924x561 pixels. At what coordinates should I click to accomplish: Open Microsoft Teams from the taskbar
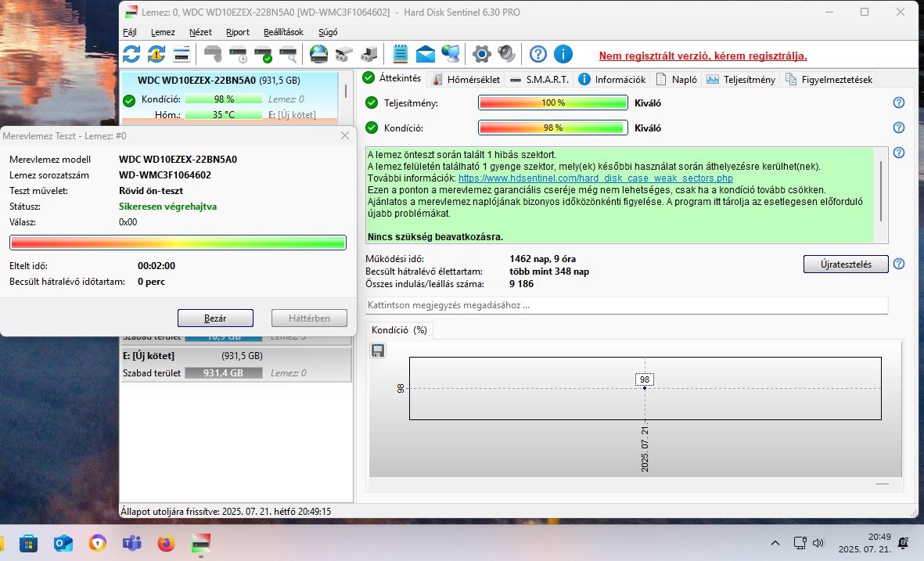[x=132, y=543]
